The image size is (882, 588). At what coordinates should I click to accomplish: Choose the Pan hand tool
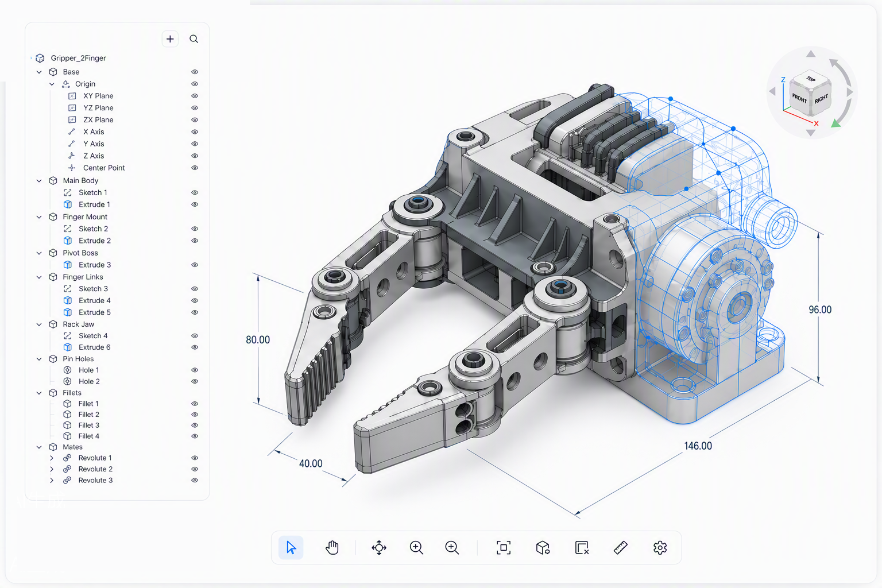(332, 548)
